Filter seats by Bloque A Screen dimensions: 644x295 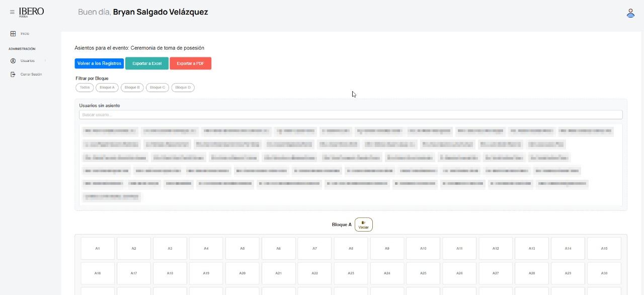[x=107, y=88]
